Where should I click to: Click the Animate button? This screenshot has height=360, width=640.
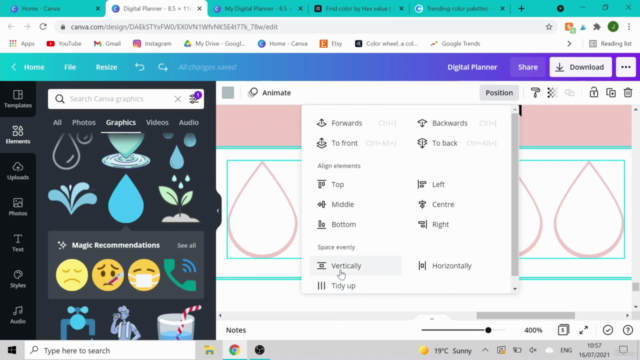(270, 93)
